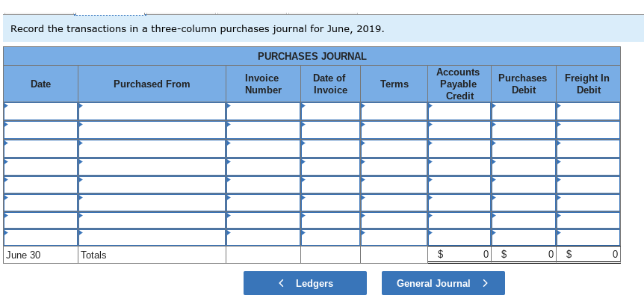Click seventh row Accounts Payable Credit field
Image resolution: width=644 pixels, height=307 pixels.
pyautogui.click(x=459, y=220)
